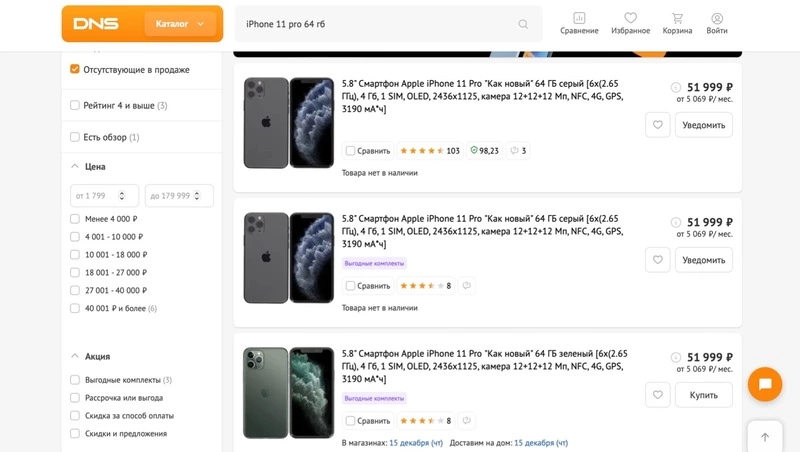Collapse the Цена filter section
The width and height of the screenshot is (800, 452).
(75, 167)
